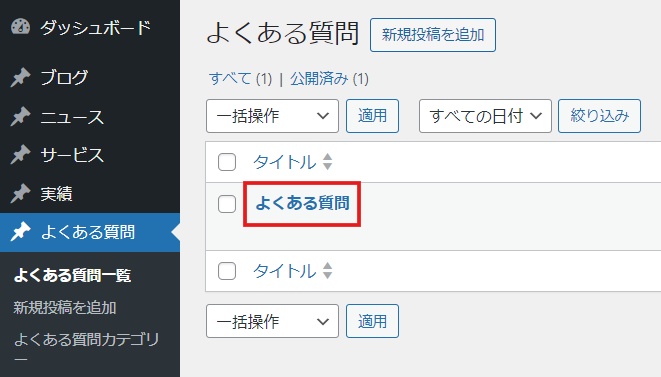Open 新規投稿を追加 in the sidebar submenu

tap(64, 307)
